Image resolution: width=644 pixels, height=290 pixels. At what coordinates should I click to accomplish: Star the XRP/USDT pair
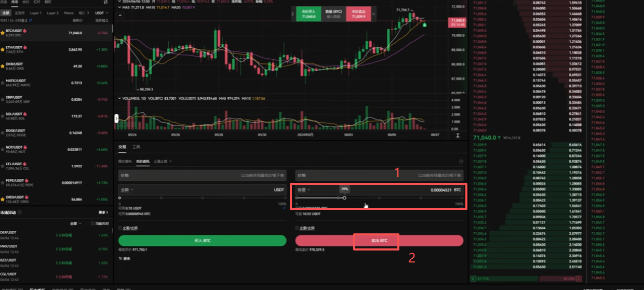tap(3, 99)
